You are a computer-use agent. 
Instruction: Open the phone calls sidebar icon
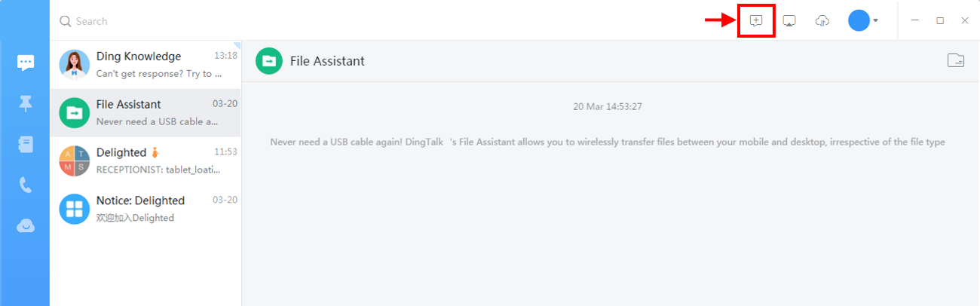[26, 185]
